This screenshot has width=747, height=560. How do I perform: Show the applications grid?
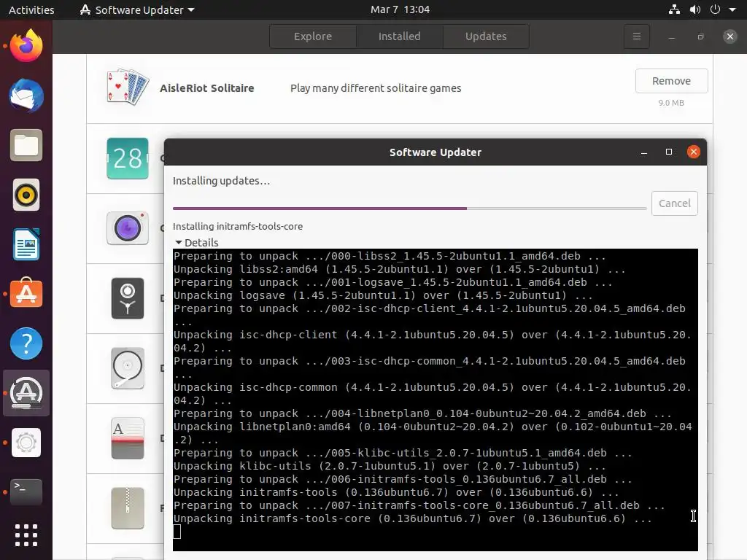tap(26, 535)
